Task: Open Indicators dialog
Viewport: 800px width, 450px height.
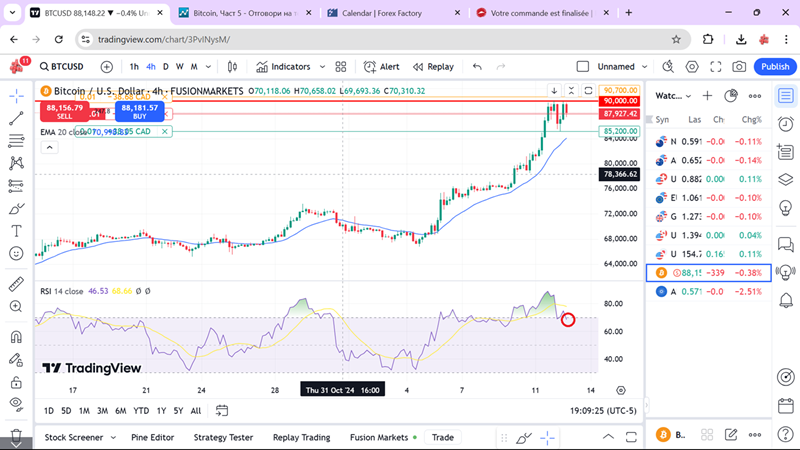Action: point(283,67)
